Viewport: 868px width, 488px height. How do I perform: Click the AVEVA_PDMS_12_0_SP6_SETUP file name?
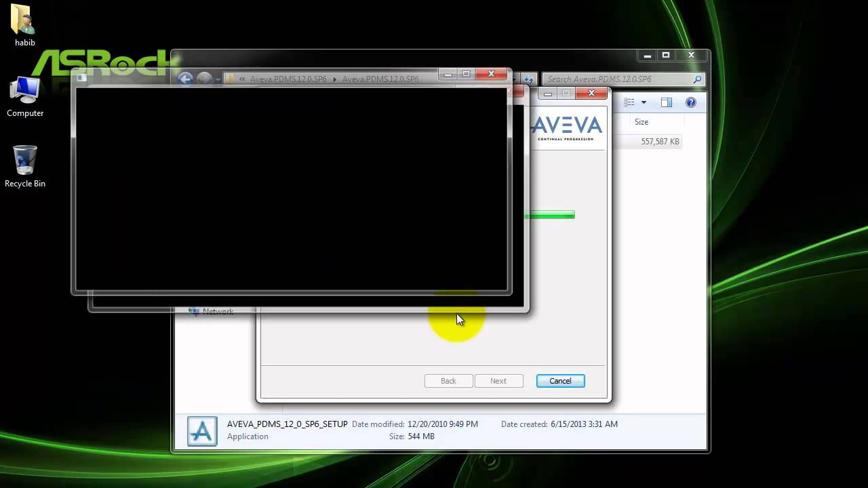pyautogui.click(x=288, y=424)
